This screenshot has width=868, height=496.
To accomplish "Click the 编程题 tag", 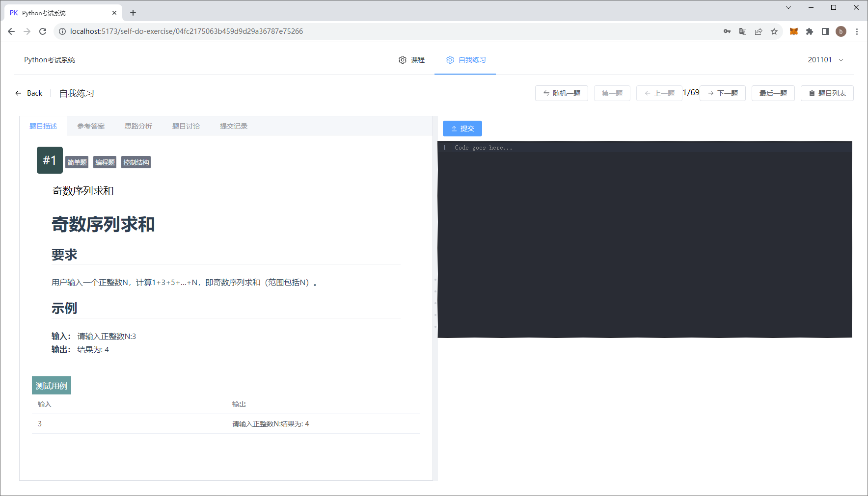I will [105, 162].
